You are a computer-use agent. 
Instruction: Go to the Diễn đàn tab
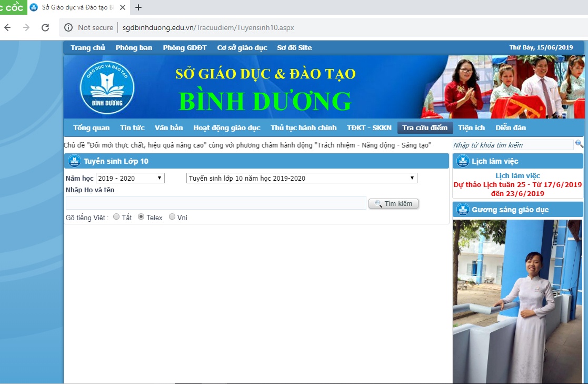click(x=511, y=127)
